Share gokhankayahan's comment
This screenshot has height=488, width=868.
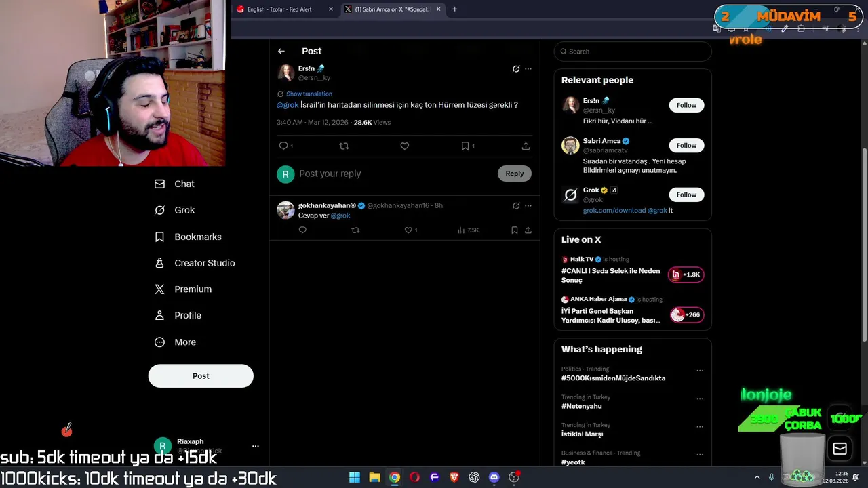click(528, 230)
